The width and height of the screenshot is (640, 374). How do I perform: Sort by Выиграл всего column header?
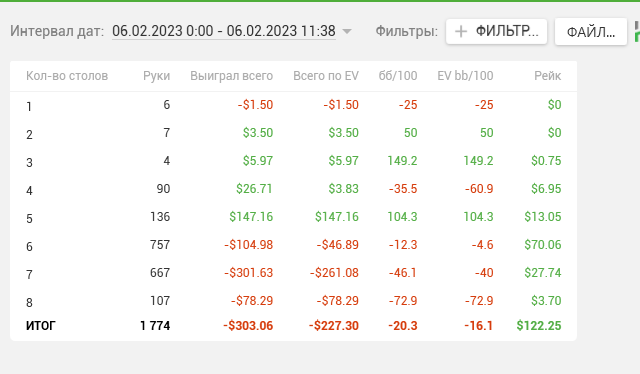click(x=231, y=76)
